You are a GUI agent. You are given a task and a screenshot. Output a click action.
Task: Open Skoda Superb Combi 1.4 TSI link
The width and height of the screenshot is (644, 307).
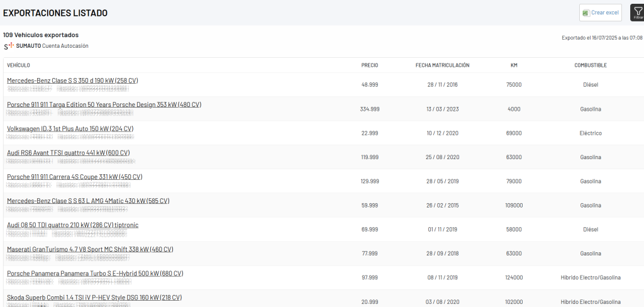coord(94,298)
